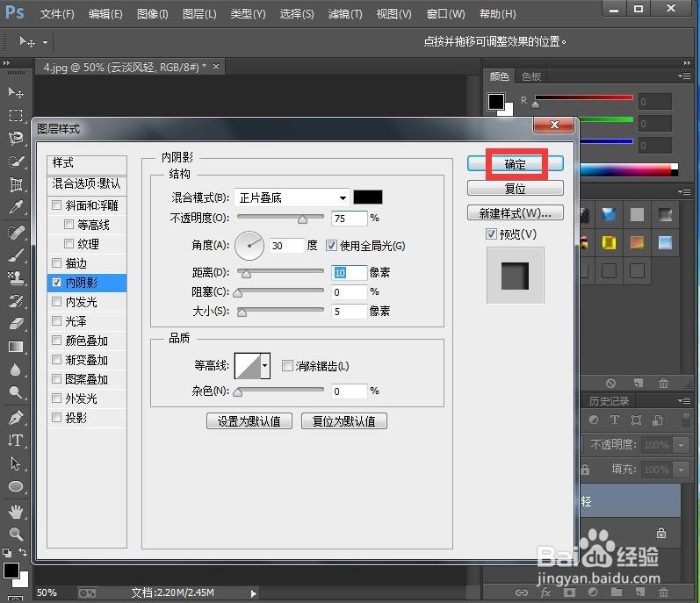Viewport: 700px width, 603px height.
Task: Select the Pen tool
Action: pyautogui.click(x=16, y=418)
